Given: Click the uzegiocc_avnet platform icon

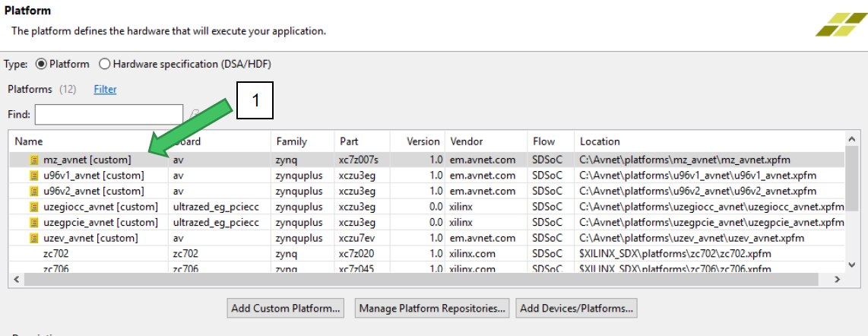Looking at the screenshot, I should [x=34, y=207].
